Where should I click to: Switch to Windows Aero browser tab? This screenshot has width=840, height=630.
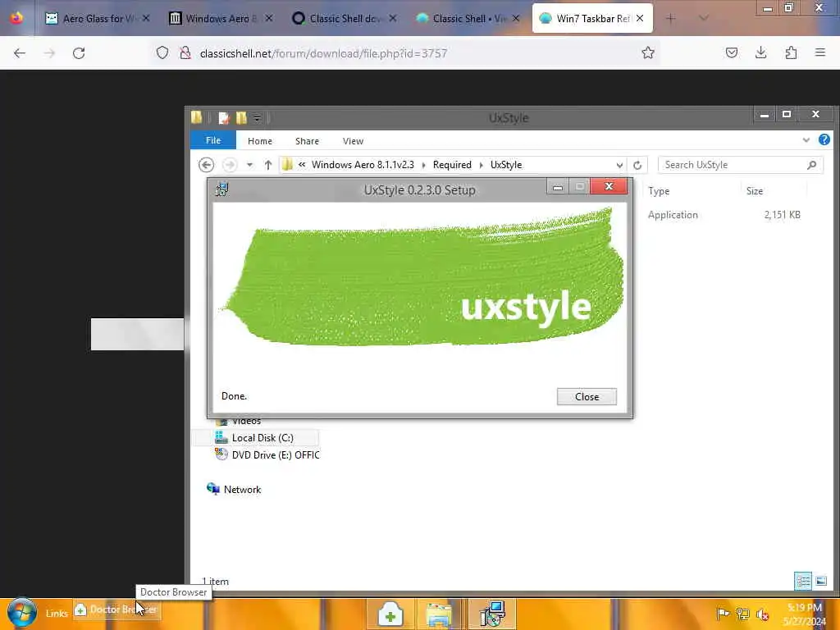pos(221,18)
